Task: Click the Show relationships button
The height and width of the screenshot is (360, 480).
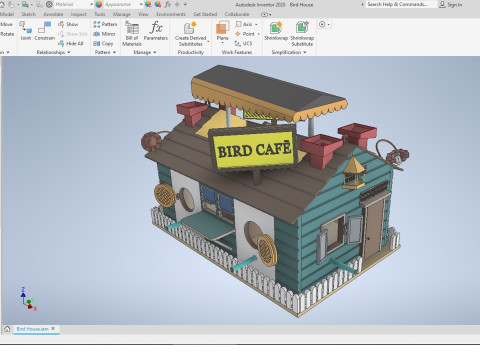Action: click(x=68, y=24)
